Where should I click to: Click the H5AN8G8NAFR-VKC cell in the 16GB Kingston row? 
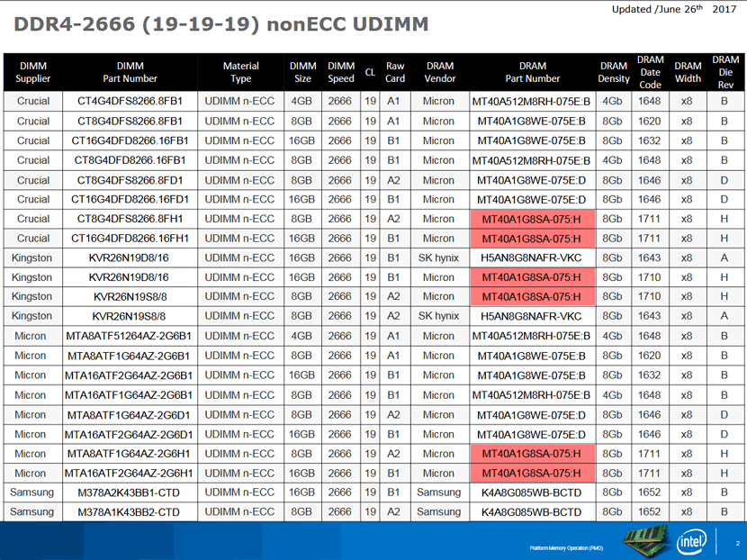pos(532,257)
